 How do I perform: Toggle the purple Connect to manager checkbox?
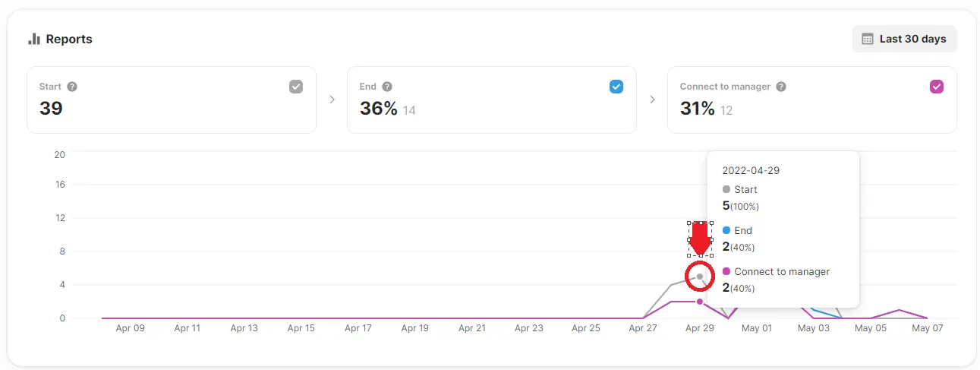(937, 87)
